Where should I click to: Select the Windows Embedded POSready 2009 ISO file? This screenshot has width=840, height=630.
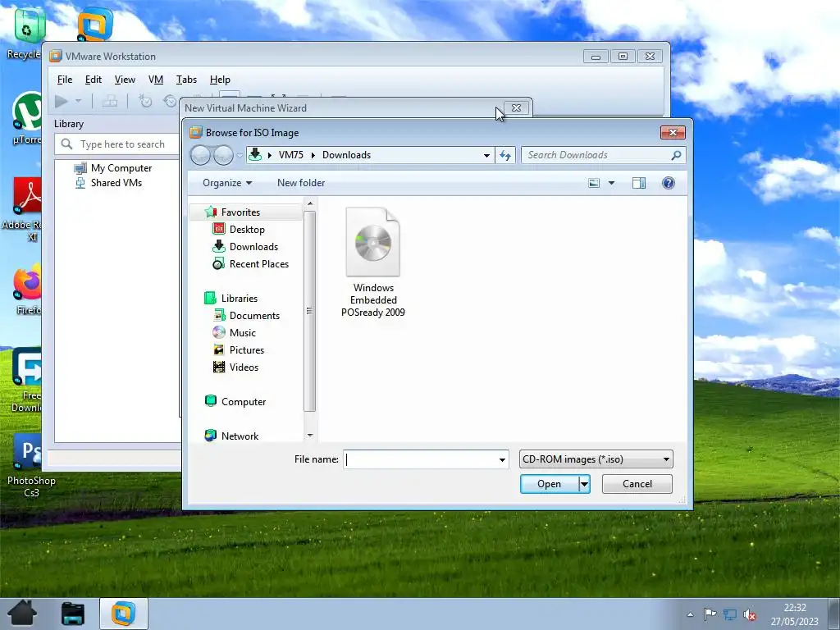(373, 262)
